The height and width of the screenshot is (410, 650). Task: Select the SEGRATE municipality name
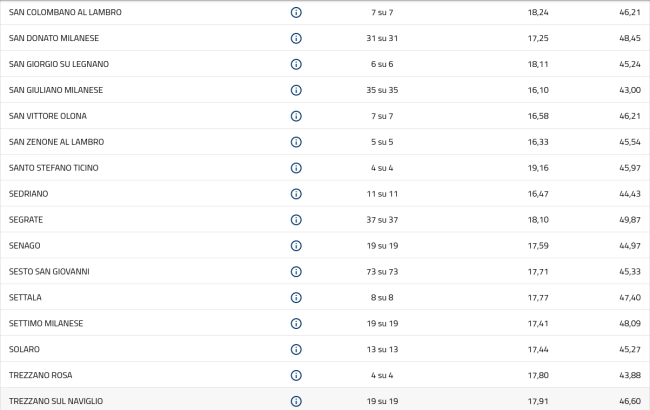click(x=26, y=220)
